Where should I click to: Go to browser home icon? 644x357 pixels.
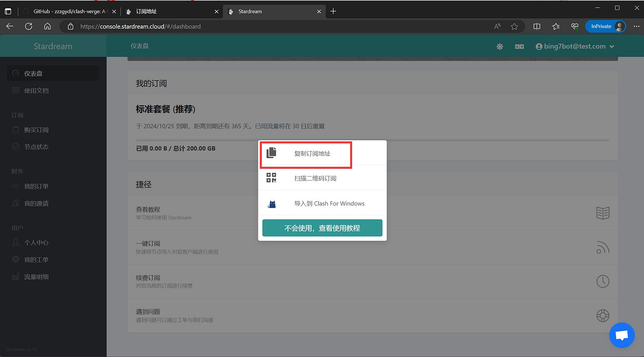tap(47, 27)
